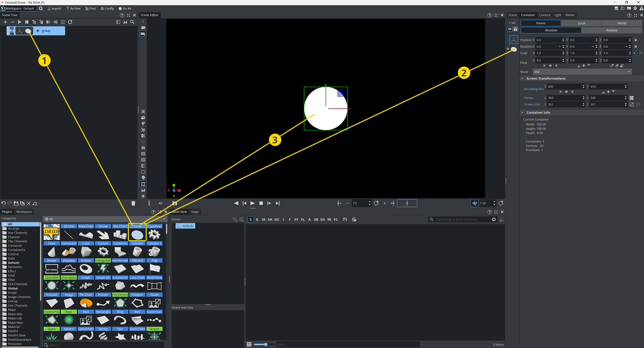Click the refresh icon in Scene Tree toolbar
The image size is (644, 348).
pyautogui.click(x=70, y=22)
